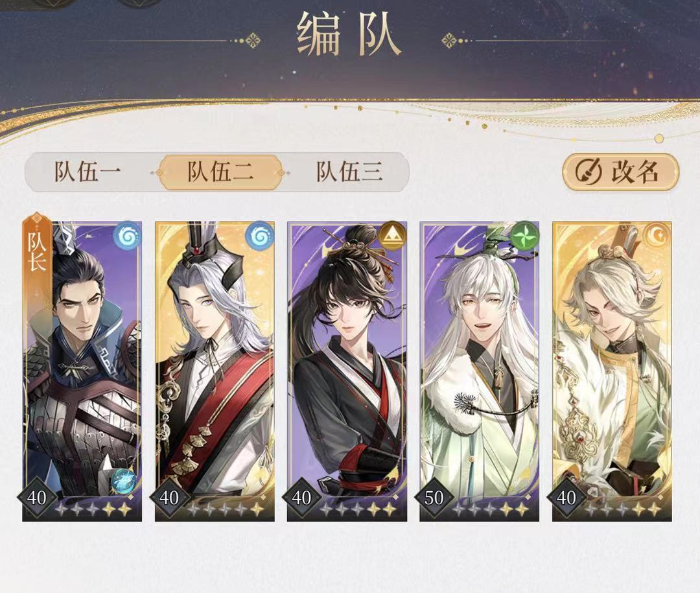700x593 pixels.
Task: Switch to 队伍一 tab
Action: pos(88,172)
